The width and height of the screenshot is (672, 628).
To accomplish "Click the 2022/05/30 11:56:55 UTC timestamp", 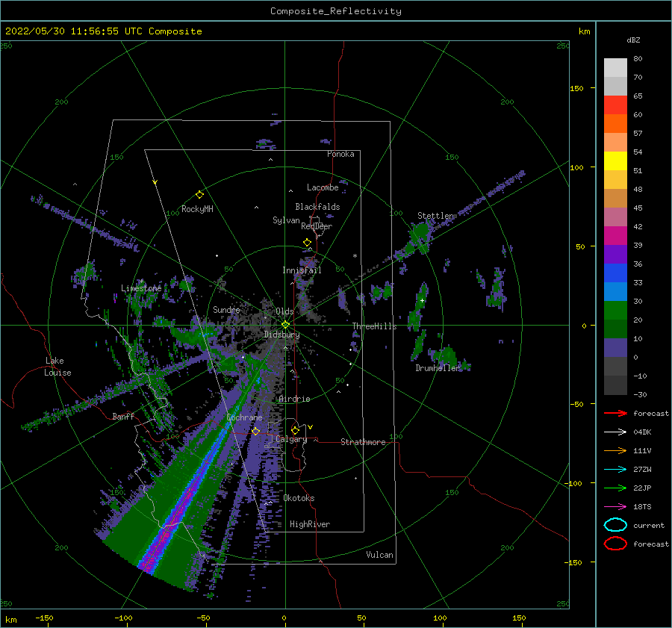I will (x=103, y=31).
